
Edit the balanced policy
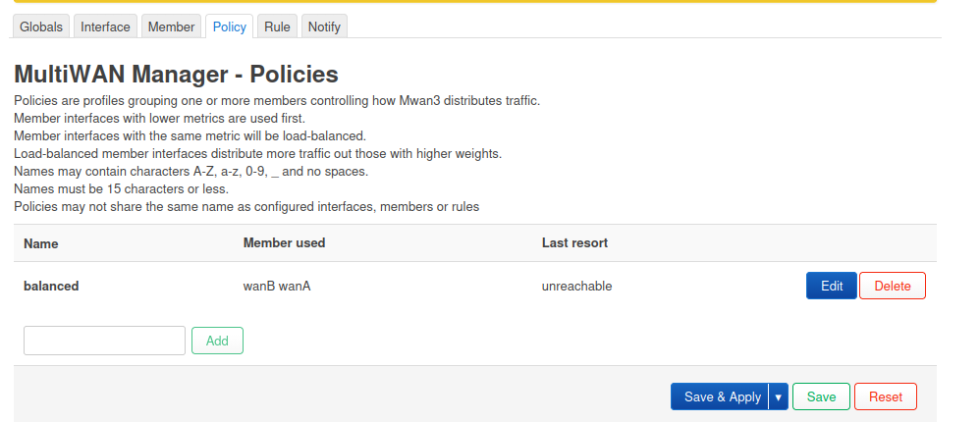(x=832, y=287)
